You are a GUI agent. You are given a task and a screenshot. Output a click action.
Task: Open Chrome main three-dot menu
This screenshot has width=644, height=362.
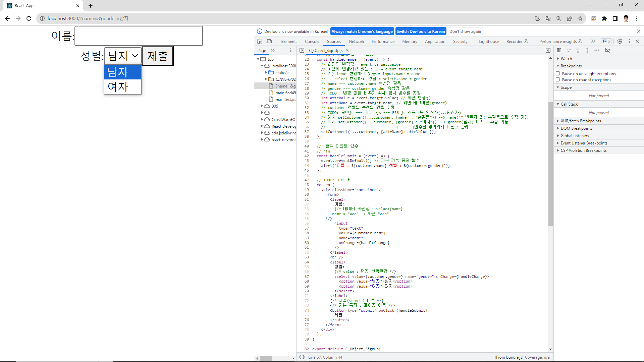click(637, 18)
